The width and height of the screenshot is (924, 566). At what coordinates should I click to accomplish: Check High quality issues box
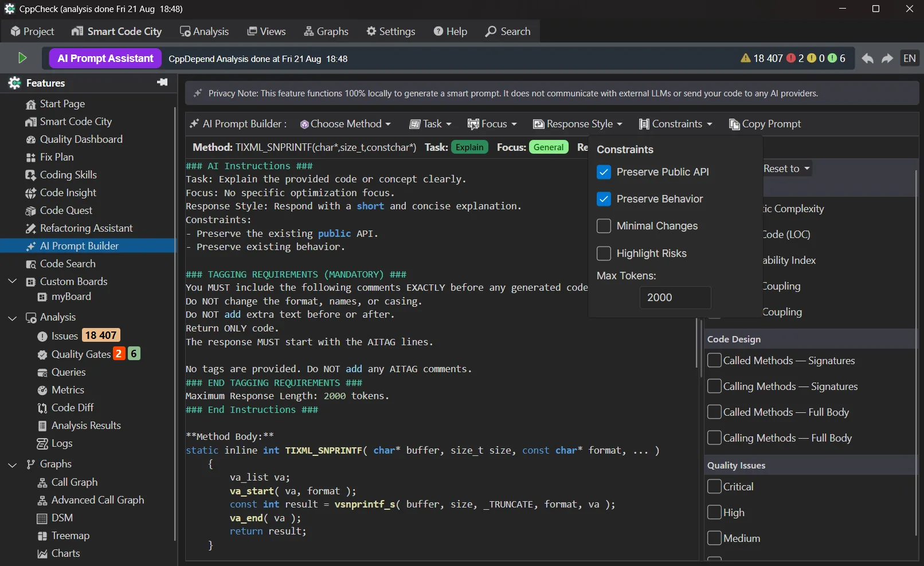pyautogui.click(x=714, y=512)
